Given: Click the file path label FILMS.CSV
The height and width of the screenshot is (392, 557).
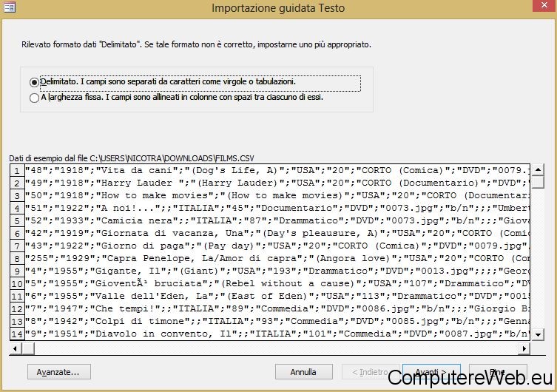Looking at the screenshot, I should click(132, 158).
